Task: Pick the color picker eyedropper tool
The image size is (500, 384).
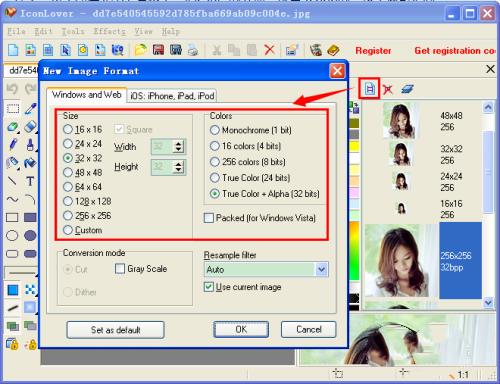Action: coord(30,109)
